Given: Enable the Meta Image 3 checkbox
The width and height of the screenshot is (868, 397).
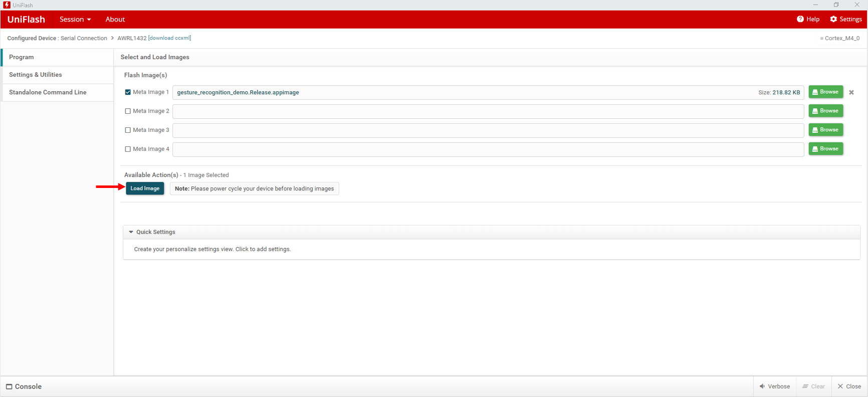Looking at the screenshot, I should [x=128, y=130].
